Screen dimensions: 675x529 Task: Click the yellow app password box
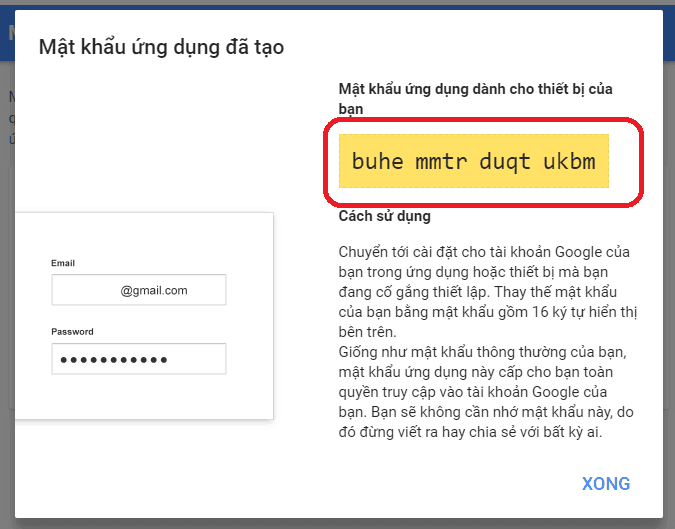click(474, 160)
